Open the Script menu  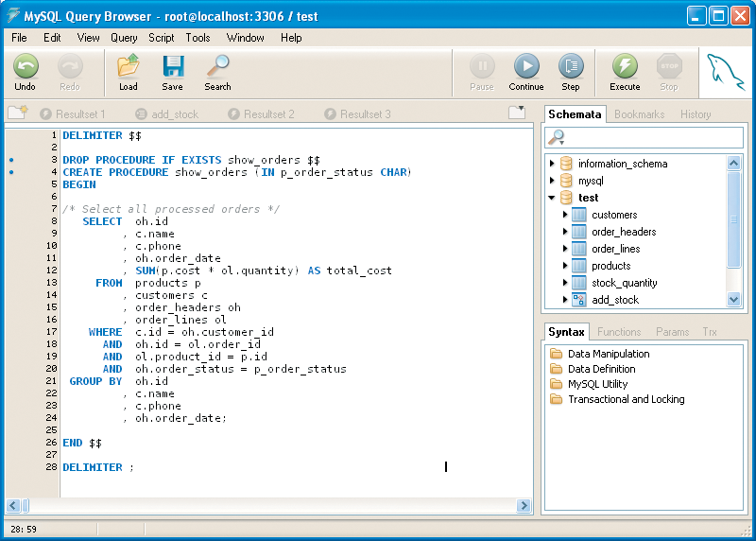pos(161,38)
